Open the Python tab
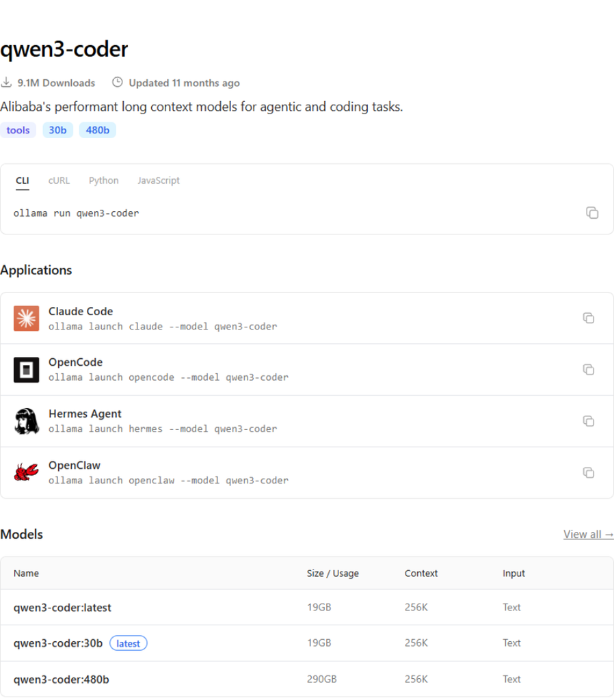This screenshot has height=700, width=614. point(104,180)
